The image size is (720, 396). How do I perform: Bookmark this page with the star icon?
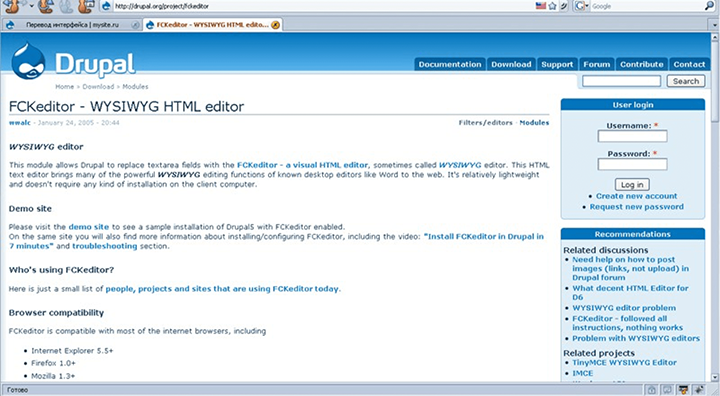pos(552,6)
